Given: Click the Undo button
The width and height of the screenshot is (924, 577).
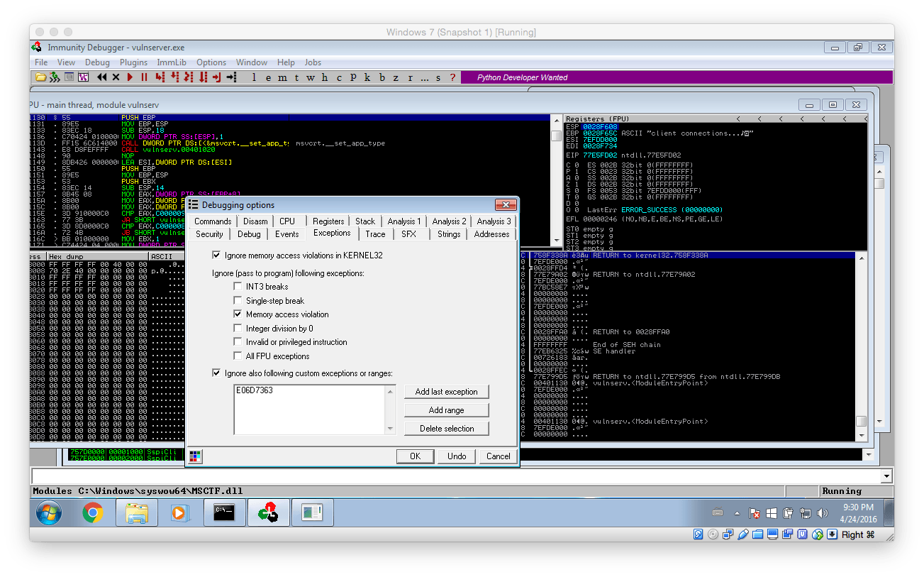Looking at the screenshot, I should click(457, 456).
